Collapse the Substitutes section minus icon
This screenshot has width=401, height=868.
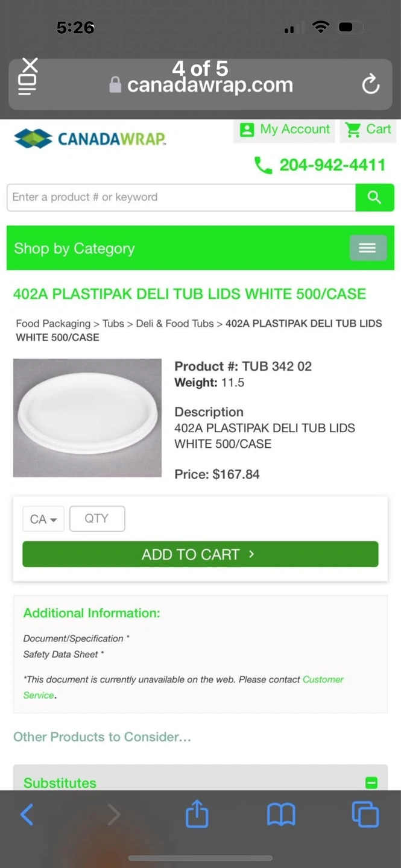pos(371,783)
